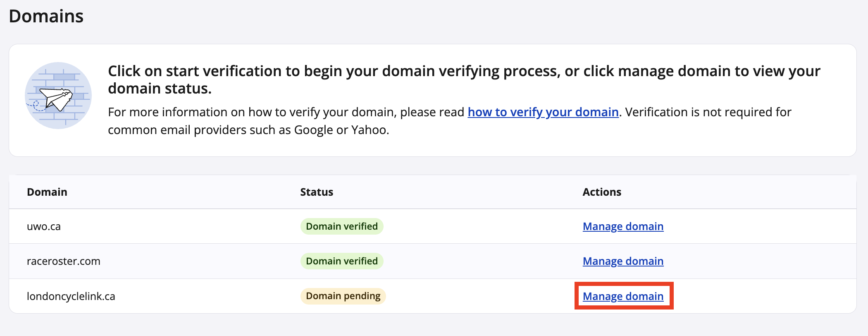
Task: Click the Domains page heading
Action: pyautogui.click(x=46, y=16)
